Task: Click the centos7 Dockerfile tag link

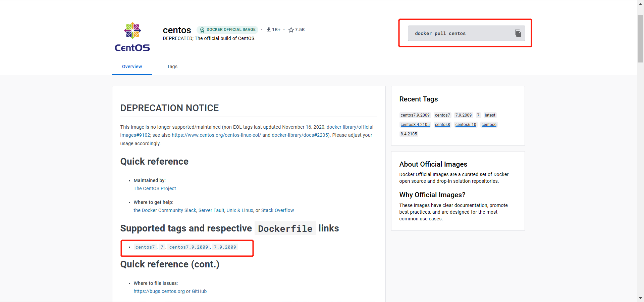Action: point(145,247)
